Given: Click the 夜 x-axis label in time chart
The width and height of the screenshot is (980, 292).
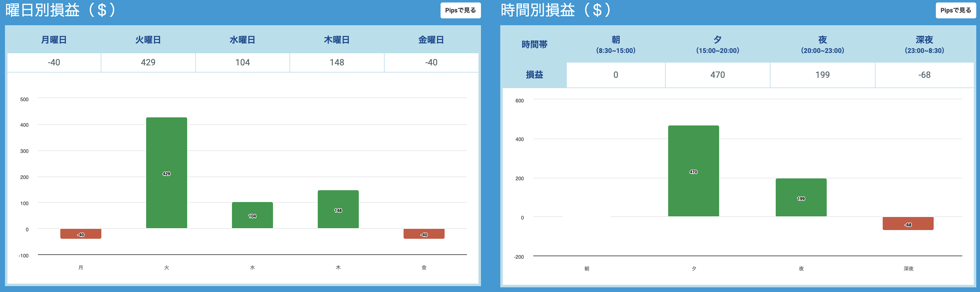Looking at the screenshot, I should pyautogui.click(x=801, y=269).
